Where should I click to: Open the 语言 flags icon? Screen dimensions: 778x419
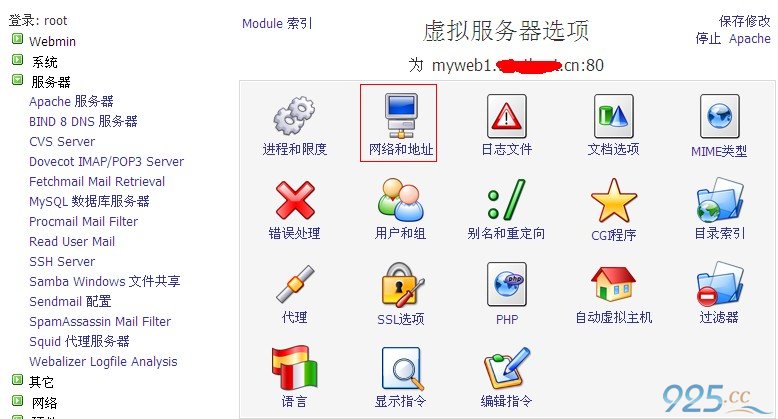click(294, 367)
